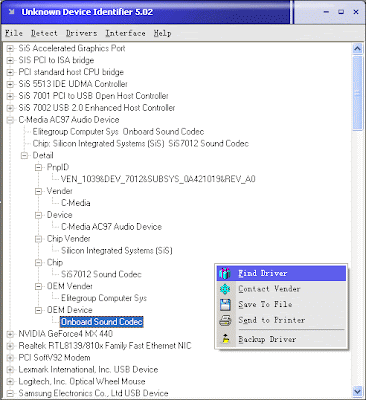Collapse Samsung Electronics USB Device node
Viewport: 366px width, 400px height.
[x=10, y=394]
